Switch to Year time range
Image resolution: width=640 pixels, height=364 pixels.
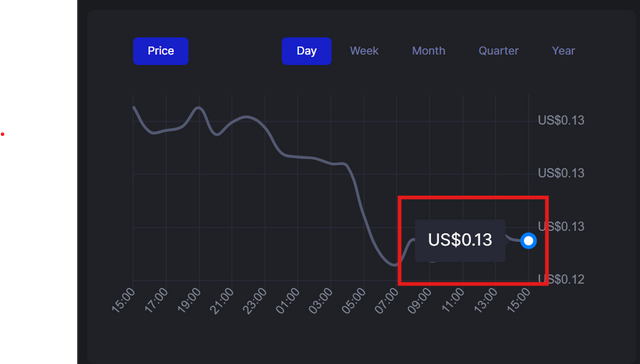(x=563, y=51)
